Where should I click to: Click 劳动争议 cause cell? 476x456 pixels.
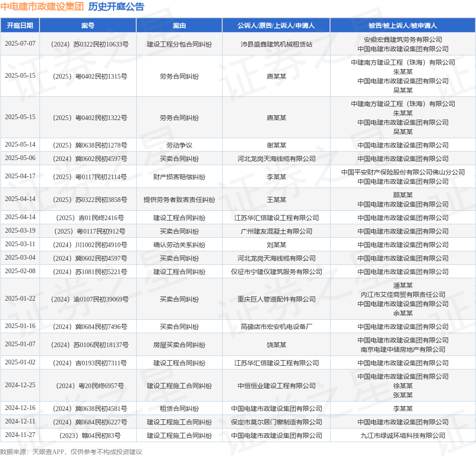pos(179,145)
